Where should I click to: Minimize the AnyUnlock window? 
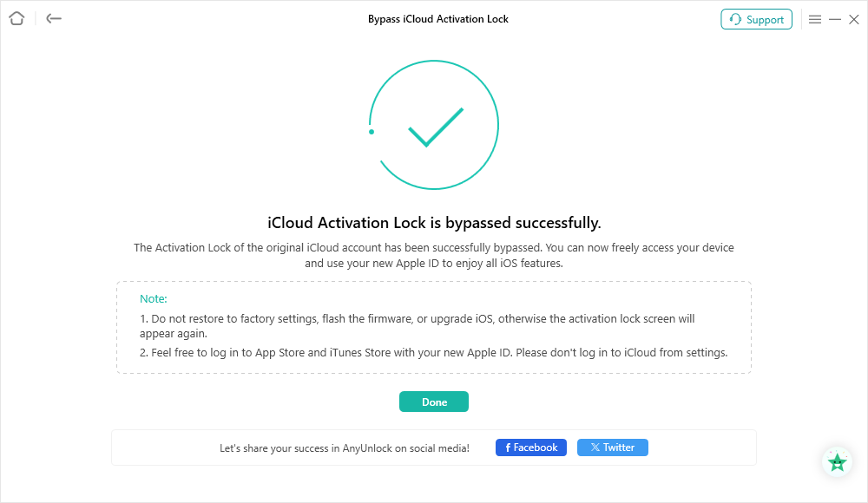pyautogui.click(x=835, y=19)
